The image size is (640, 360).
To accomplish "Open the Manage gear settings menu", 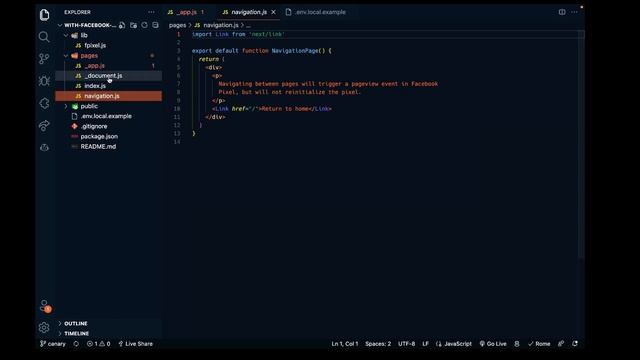I will pos(44,327).
